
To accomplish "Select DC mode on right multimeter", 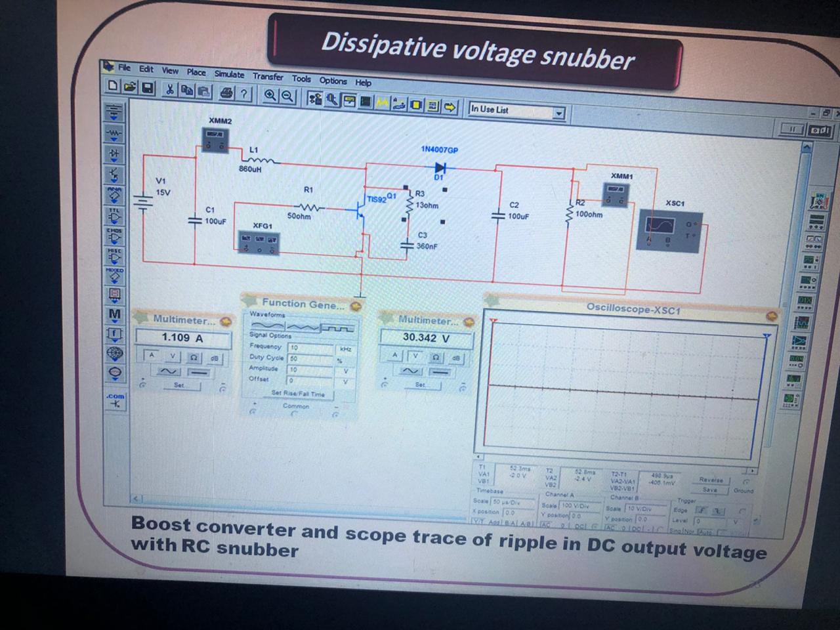I will click(440, 371).
